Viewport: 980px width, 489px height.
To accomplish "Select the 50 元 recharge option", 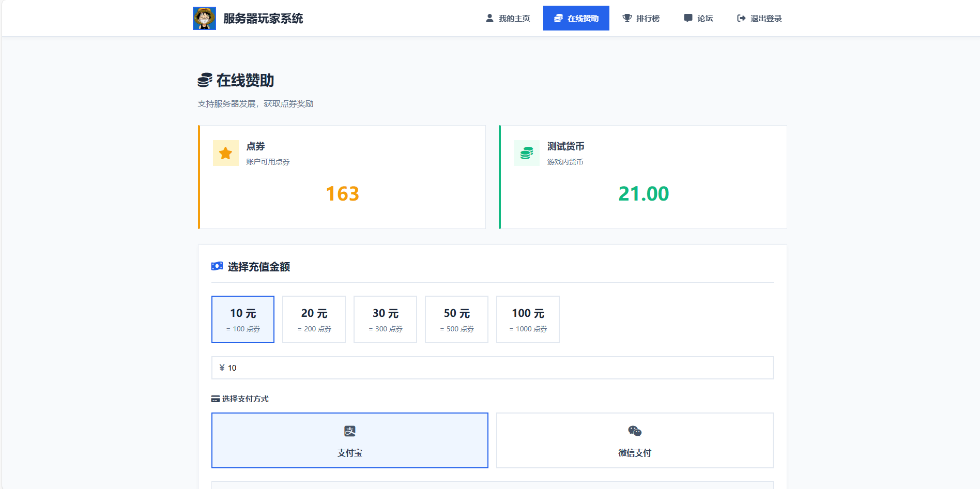I will (x=456, y=319).
